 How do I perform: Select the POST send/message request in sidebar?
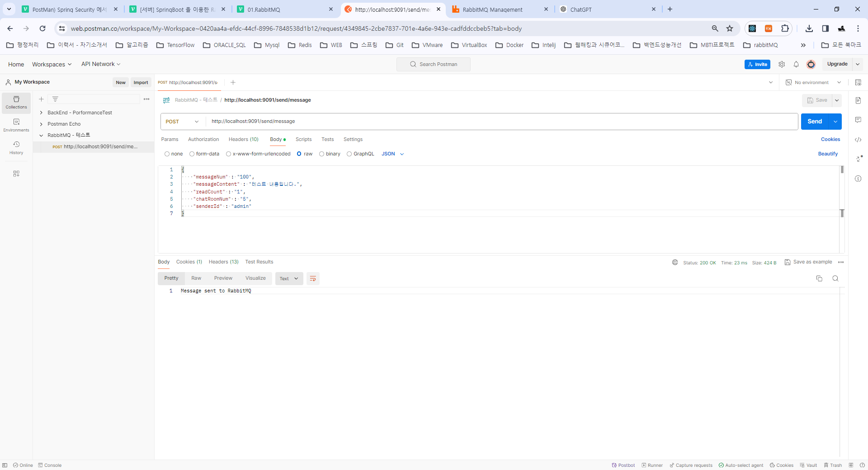point(94,146)
